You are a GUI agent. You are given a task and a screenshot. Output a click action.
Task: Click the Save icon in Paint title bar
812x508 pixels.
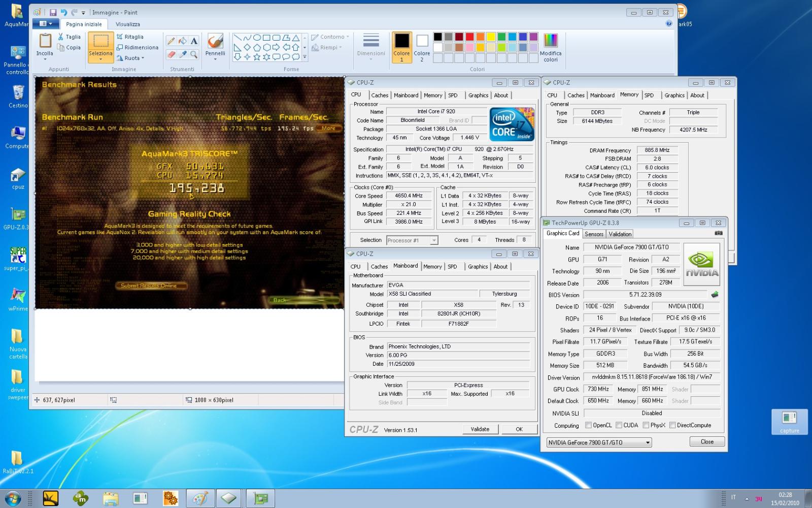pos(53,12)
